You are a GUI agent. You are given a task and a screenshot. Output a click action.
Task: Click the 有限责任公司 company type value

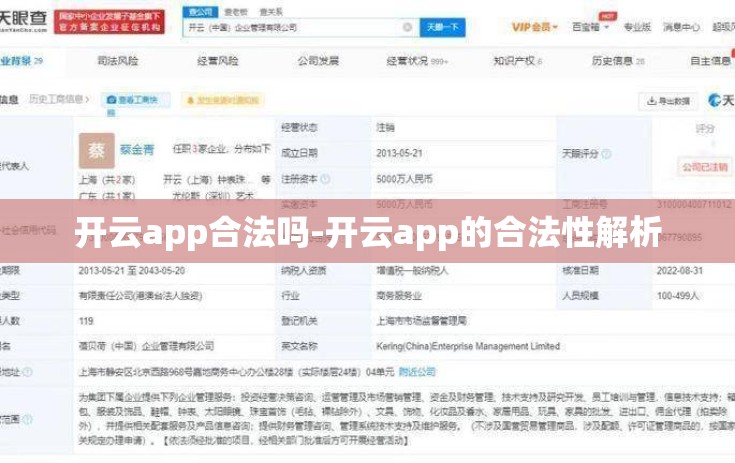(x=140, y=296)
